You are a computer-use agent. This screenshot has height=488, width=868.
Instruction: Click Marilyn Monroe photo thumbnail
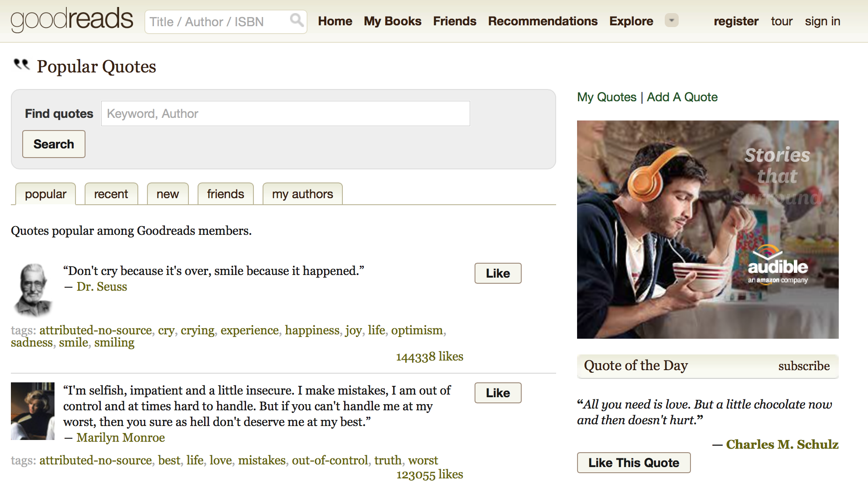point(33,411)
